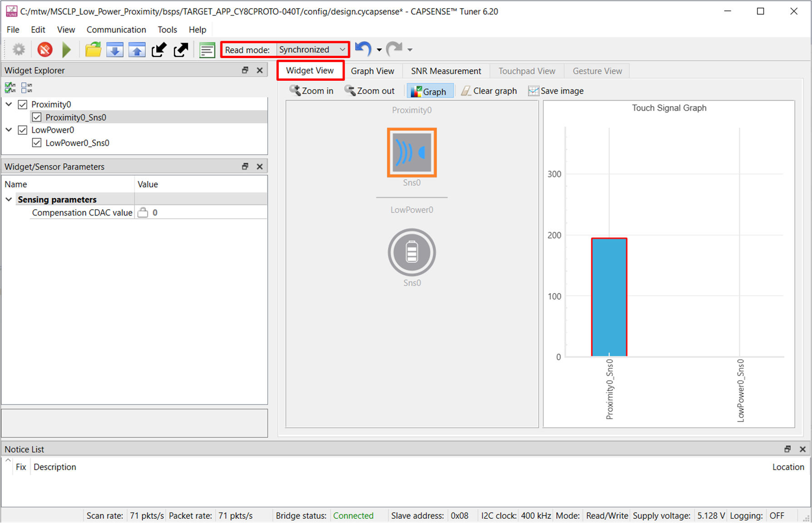The height and width of the screenshot is (523, 812).
Task: Click the Description column in Notice List
Action: pos(55,467)
